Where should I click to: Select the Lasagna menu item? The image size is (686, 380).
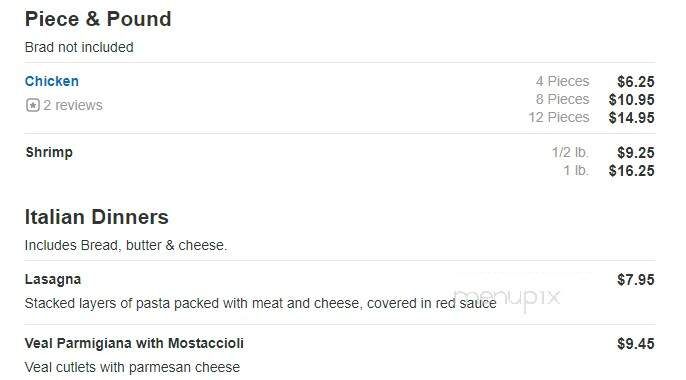53,279
